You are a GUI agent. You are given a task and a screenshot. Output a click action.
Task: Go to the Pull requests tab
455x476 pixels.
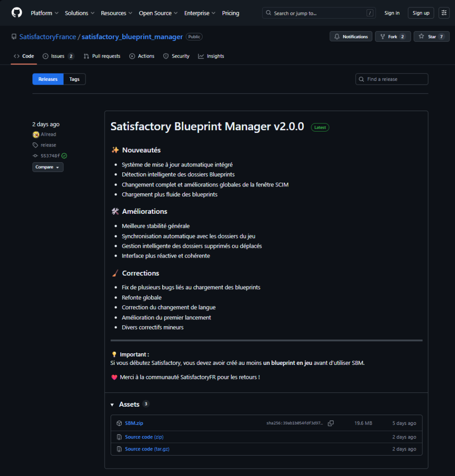pos(102,56)
